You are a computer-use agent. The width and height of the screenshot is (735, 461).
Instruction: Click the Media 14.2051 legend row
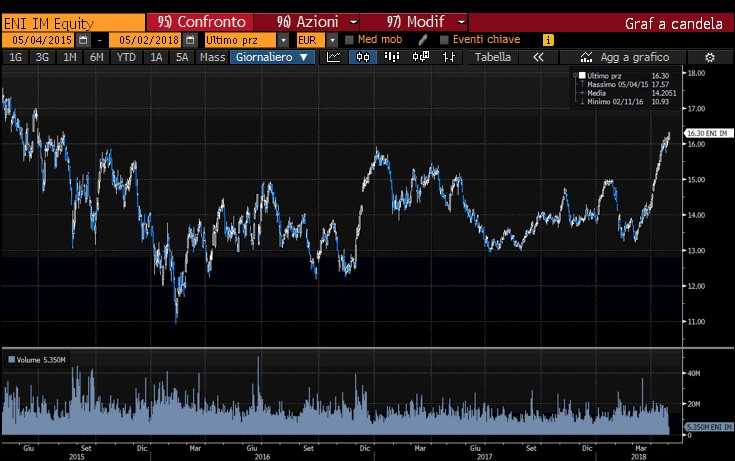coord(631,93)
